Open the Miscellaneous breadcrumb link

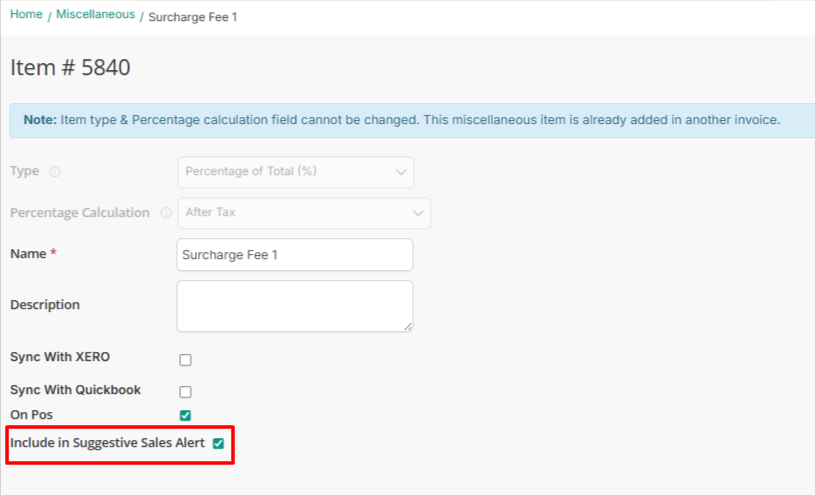[x=95, y=15]
